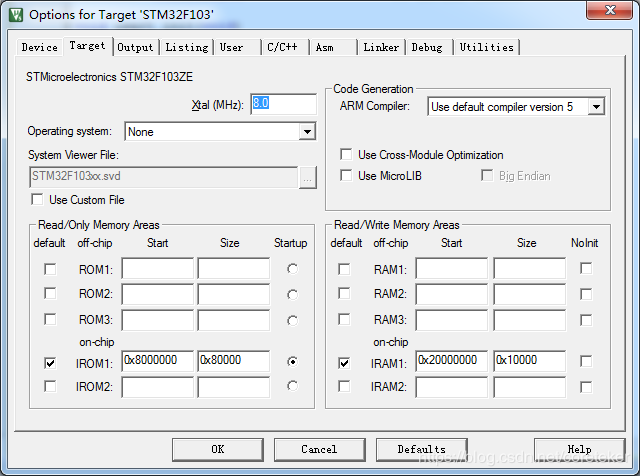Tick the RAM1 default checkbox
This screenshot has height=476, width=640.
click(x=344, y=269)
